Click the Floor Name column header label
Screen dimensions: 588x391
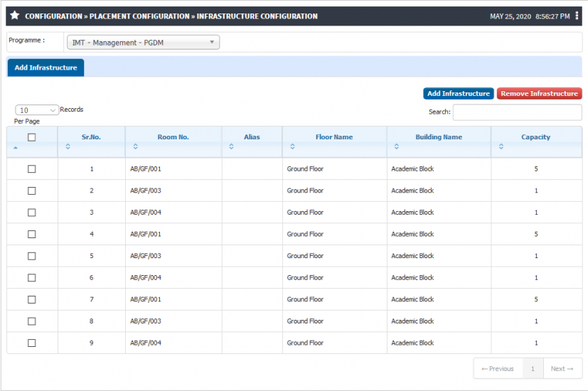(334, 136)
